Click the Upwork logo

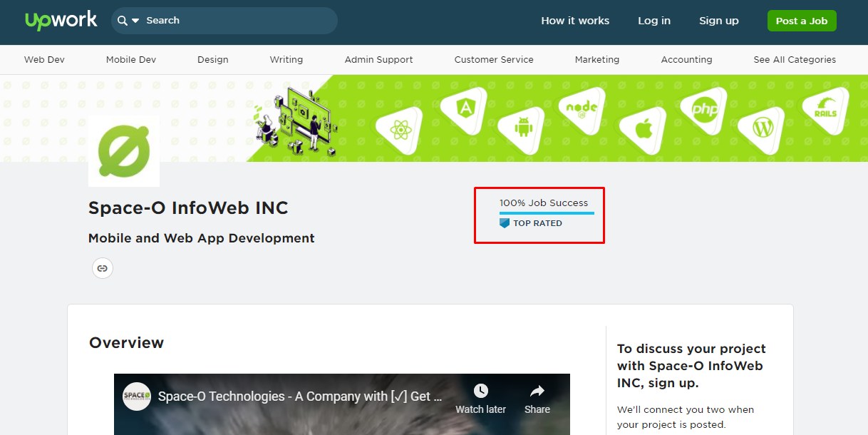tap(61, 21)
